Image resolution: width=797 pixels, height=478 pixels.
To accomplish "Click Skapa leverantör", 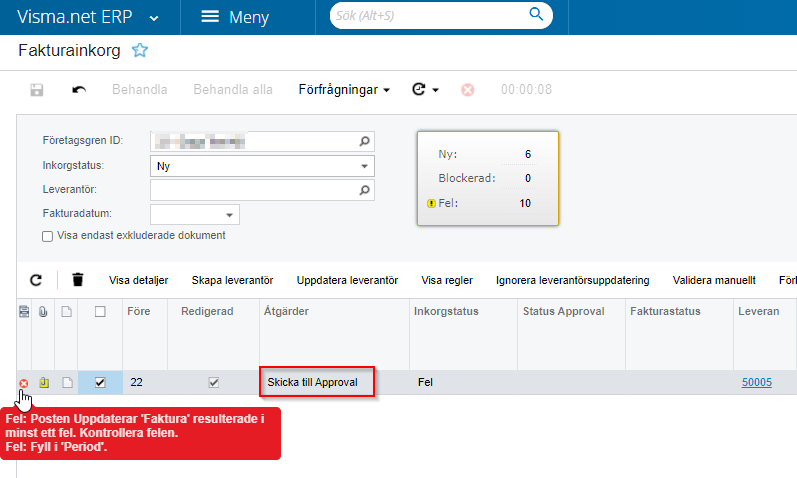I will coord(232,280).
